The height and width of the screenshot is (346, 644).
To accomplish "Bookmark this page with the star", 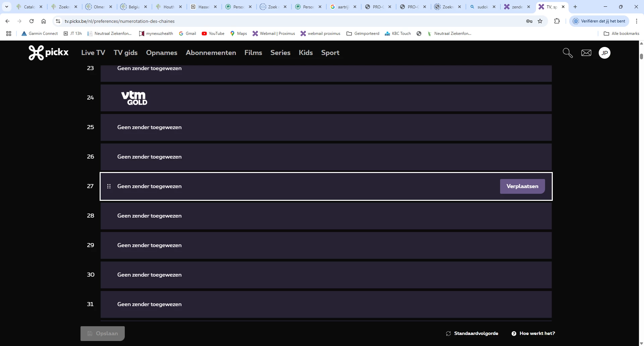I will click(540, 21).
